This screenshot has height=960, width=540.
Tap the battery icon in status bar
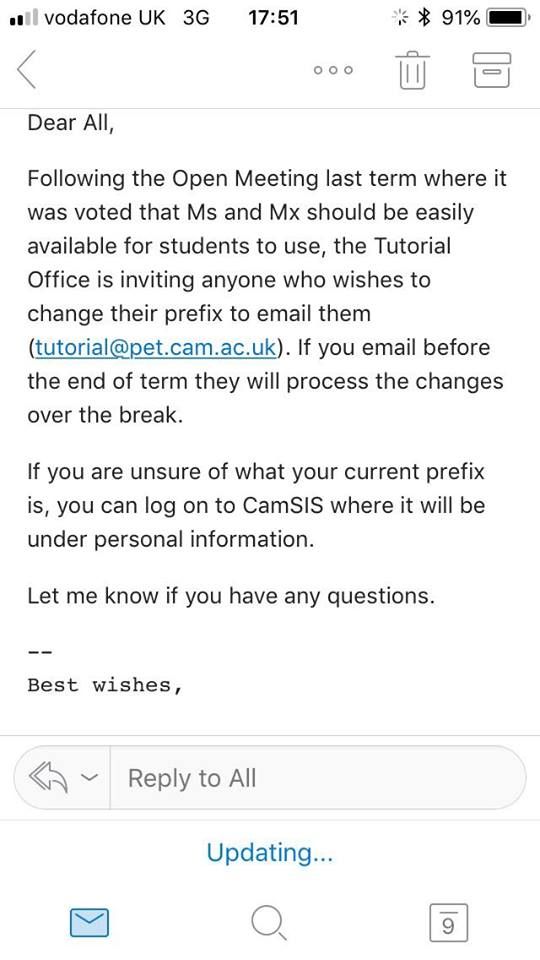point(508,18)
